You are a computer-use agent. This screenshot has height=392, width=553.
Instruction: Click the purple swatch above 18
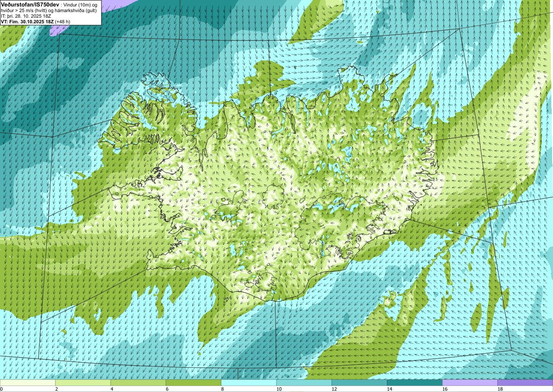(525, 383)
